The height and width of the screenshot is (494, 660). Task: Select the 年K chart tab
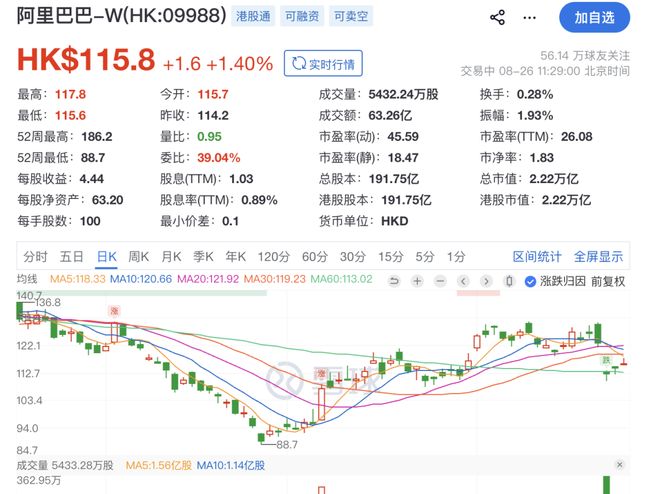point(235,256)
